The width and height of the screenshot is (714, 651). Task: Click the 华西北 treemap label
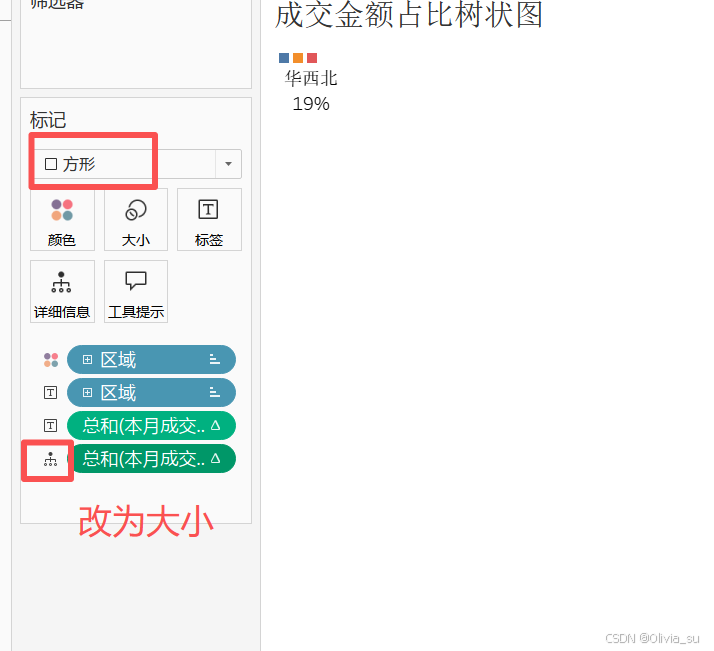pyautogui.click(x=311, y=78)
